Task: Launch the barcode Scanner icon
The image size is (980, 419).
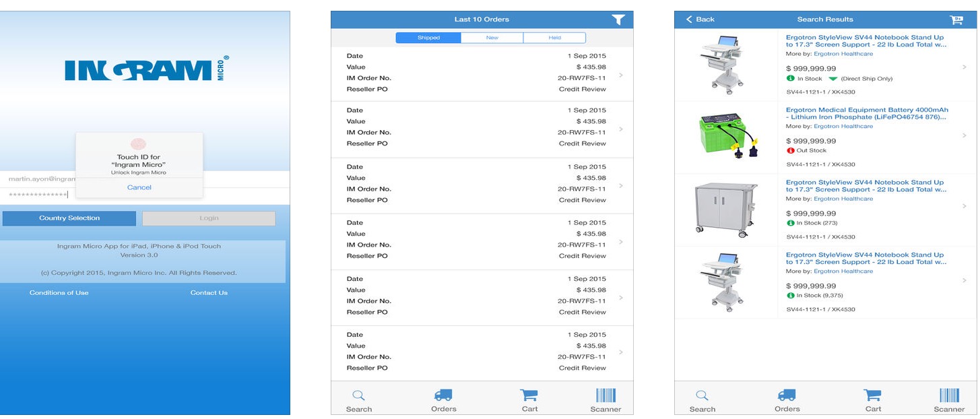Action: pyautogui.click(x=605, y=396)
